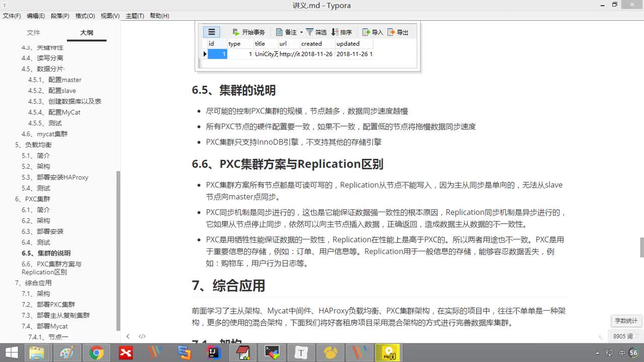
Task: Switch to Typora taskbar button
Action: (x=301, y=352)
